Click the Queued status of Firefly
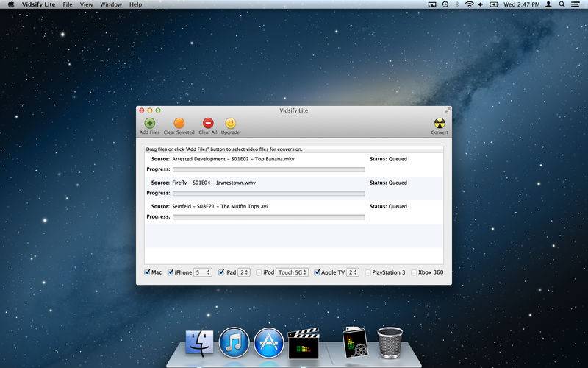 tap(398, 183)
